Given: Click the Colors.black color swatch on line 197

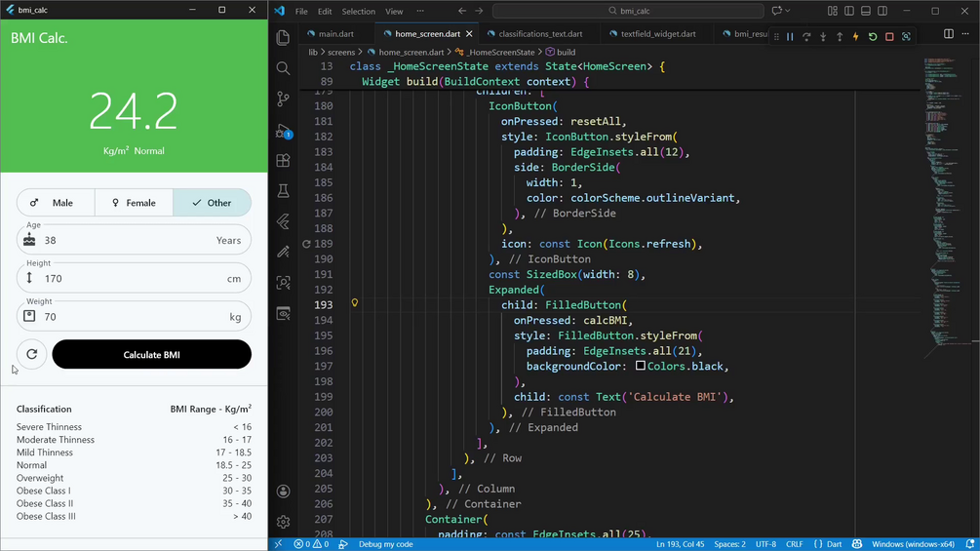Looking at the screenshot, I should click(641, 366).
